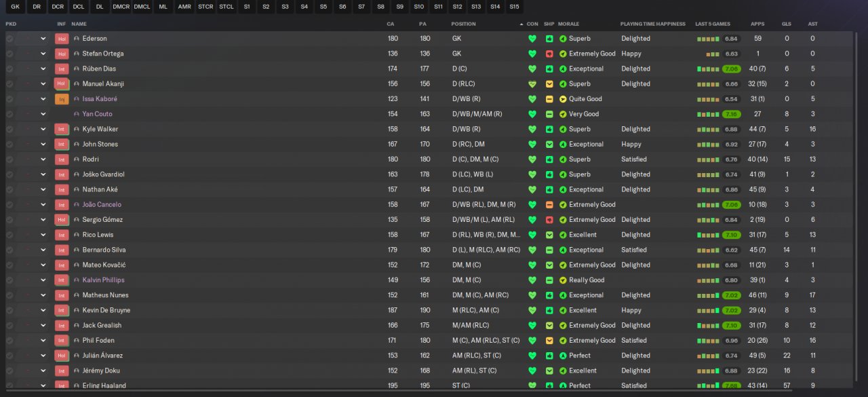Click the morale icon for Julián Álvarez

(563, 356)
